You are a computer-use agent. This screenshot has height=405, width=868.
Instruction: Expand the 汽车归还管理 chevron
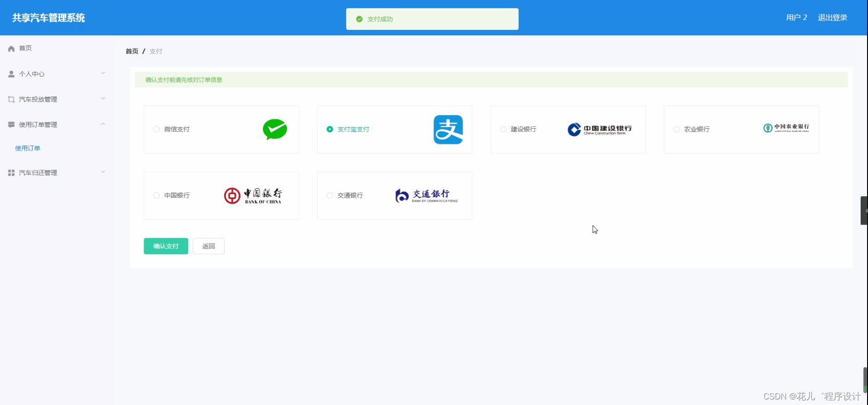(103, 172)
